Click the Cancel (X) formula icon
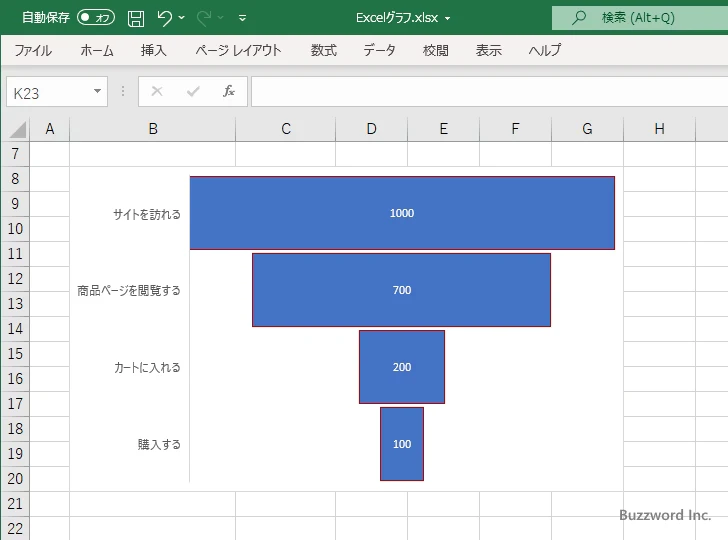This screenshot has height=540, width=728. 157,91
